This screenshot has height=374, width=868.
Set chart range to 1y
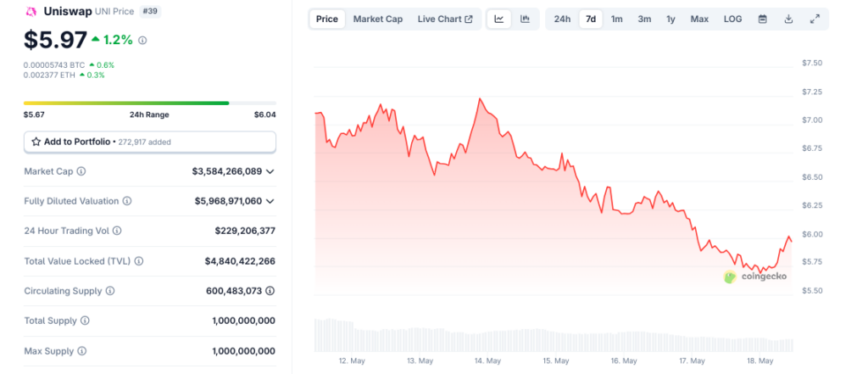[671, 19]
